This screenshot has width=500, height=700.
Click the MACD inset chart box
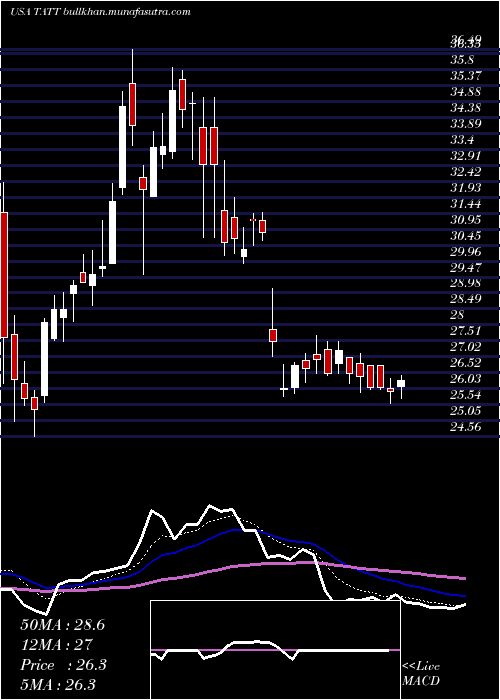click(275, 650)
